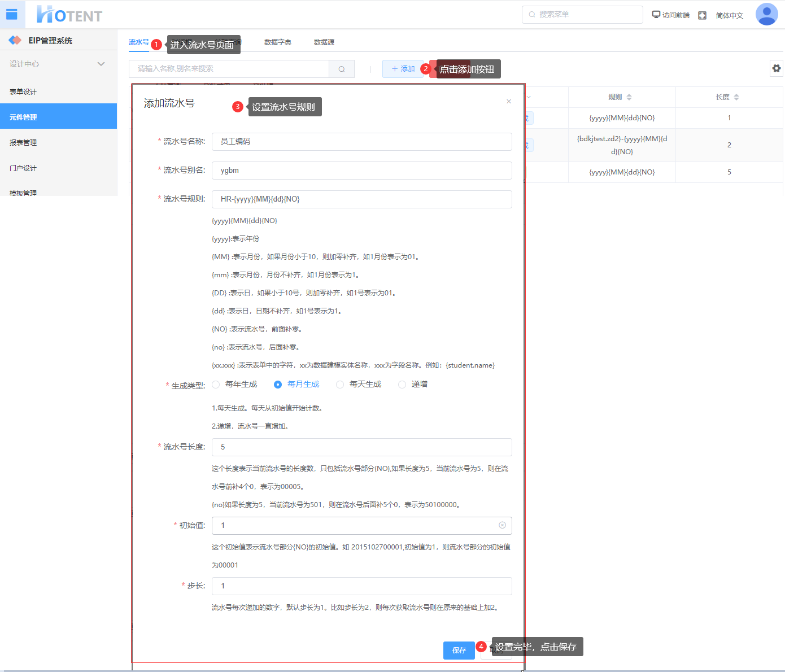785x672 pixels.
Task: Click the 步长 input field
Action: (x=362, y=586)
